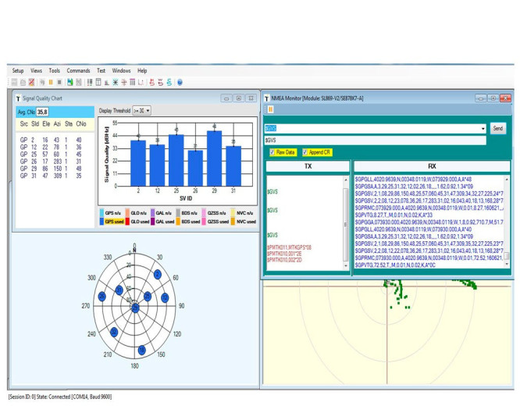Image resolution: width=520 pixels, height=420 pixels.
Task: Open the Commands menu
Action: click(x=78, y=71)
